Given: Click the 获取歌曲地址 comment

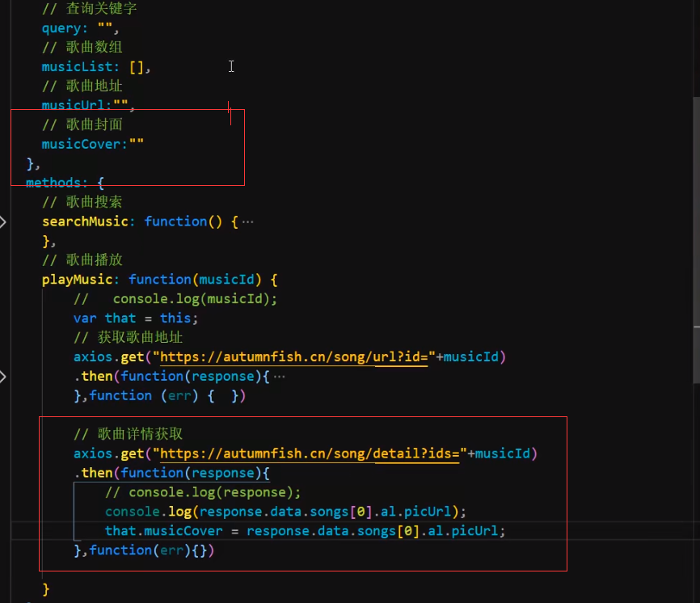Looking at the screenshot, I should (129, 337).
